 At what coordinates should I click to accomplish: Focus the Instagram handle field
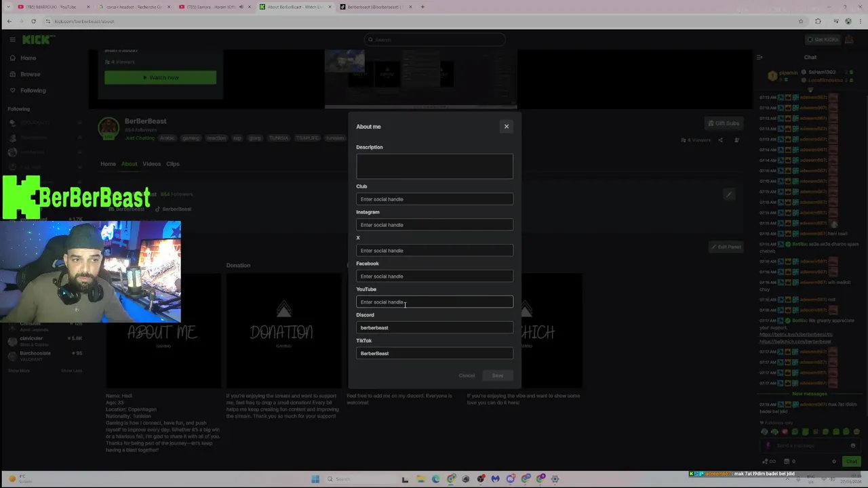(x=435, y=225)
